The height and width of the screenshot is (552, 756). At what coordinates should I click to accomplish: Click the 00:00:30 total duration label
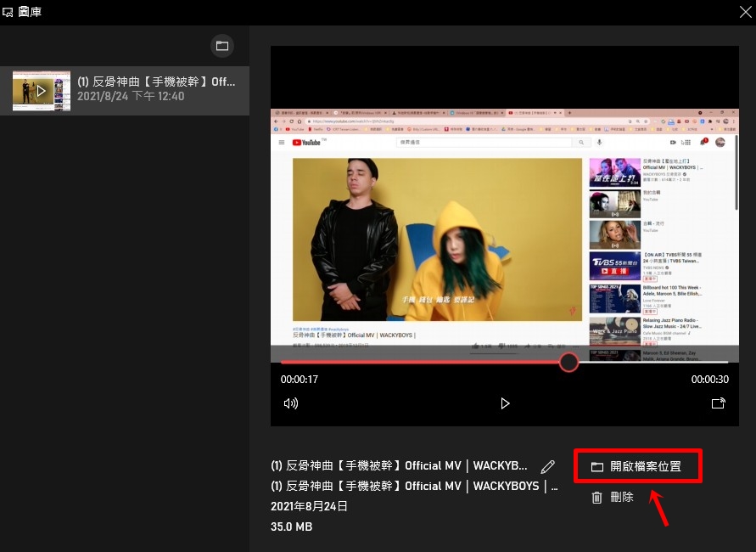point(709,380)
